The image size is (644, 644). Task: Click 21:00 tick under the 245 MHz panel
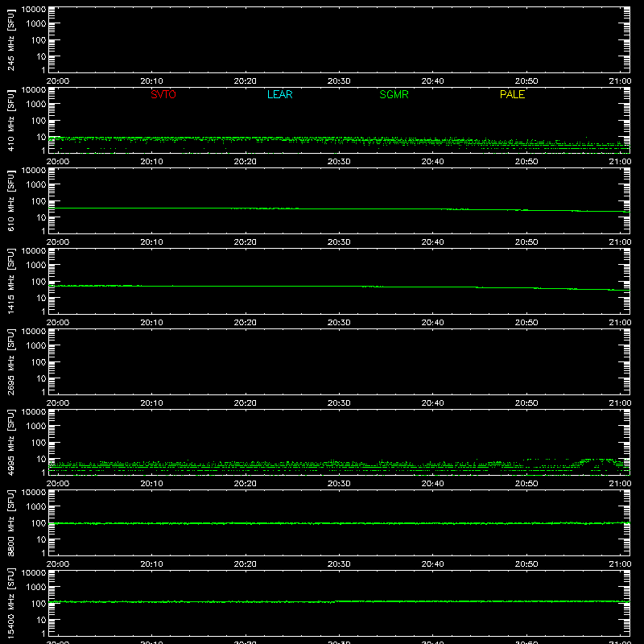[x=620, y=81]
